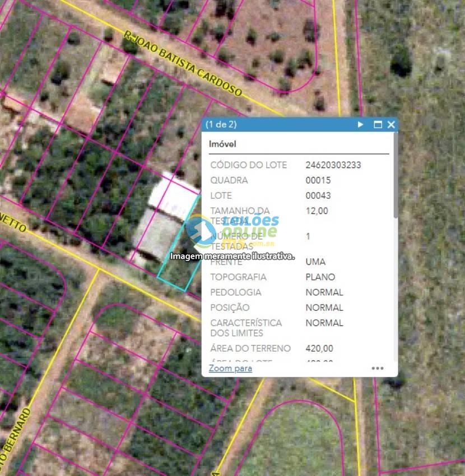
Task: Open the popup's more options menu
Action: click(378, 368)
